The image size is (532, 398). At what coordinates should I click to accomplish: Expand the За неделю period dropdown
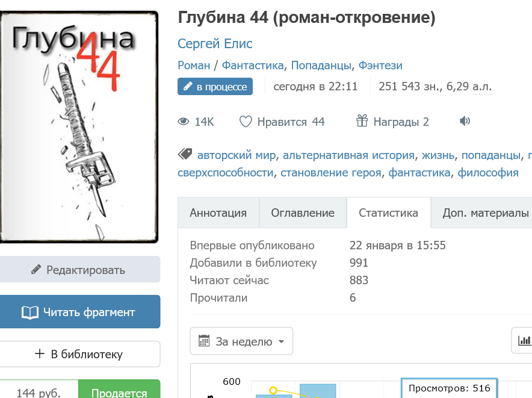241,341
